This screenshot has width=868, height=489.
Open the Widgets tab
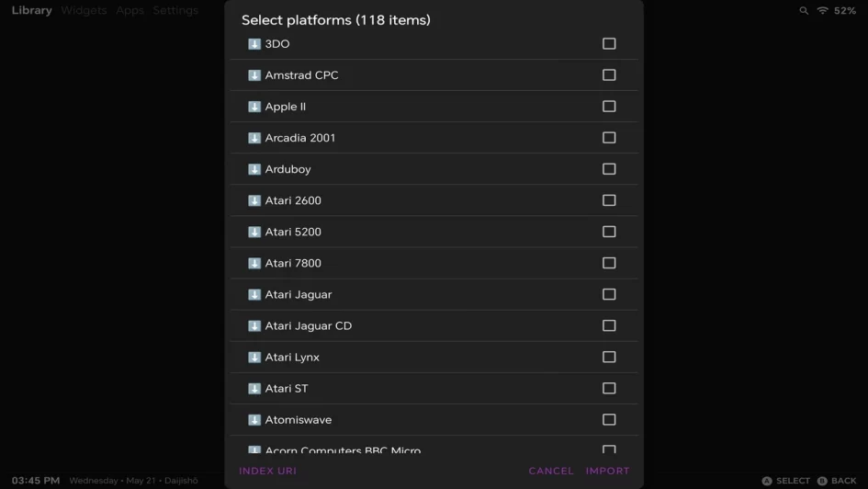84,11
